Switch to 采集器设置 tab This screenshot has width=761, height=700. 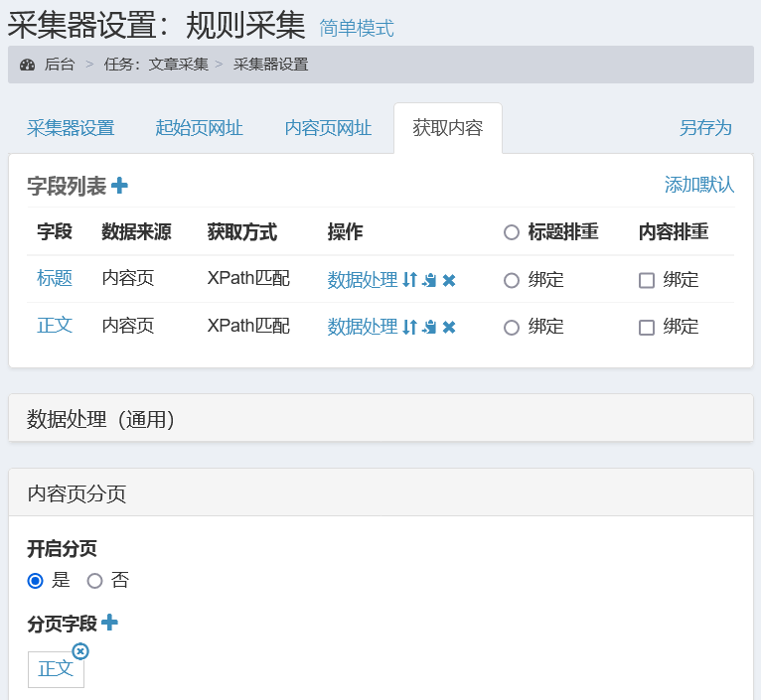click(71, 128)
